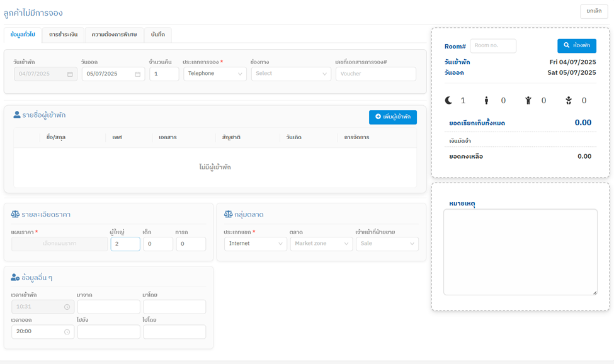Expand the channel Select dropdown
Image resolution: width=614 pixels, height=364 pixels.
pyautogui.click(x=291, y=74)
